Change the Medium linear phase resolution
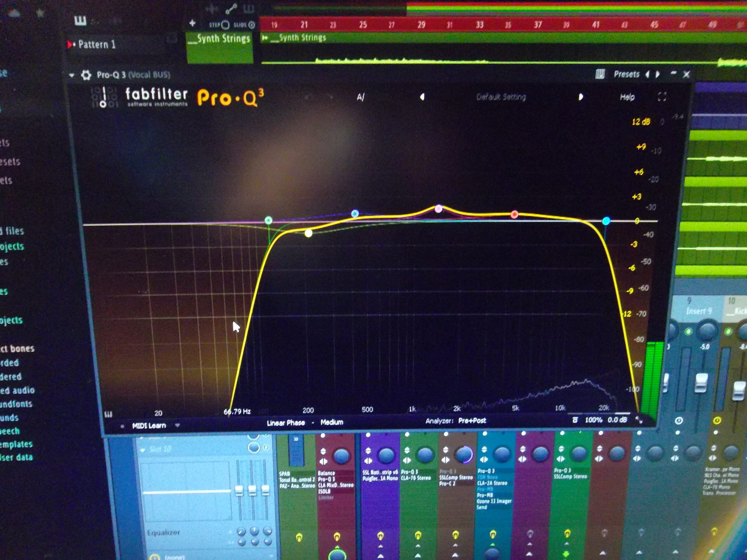This screenshot has height=560, width=747. pos(331,422)
